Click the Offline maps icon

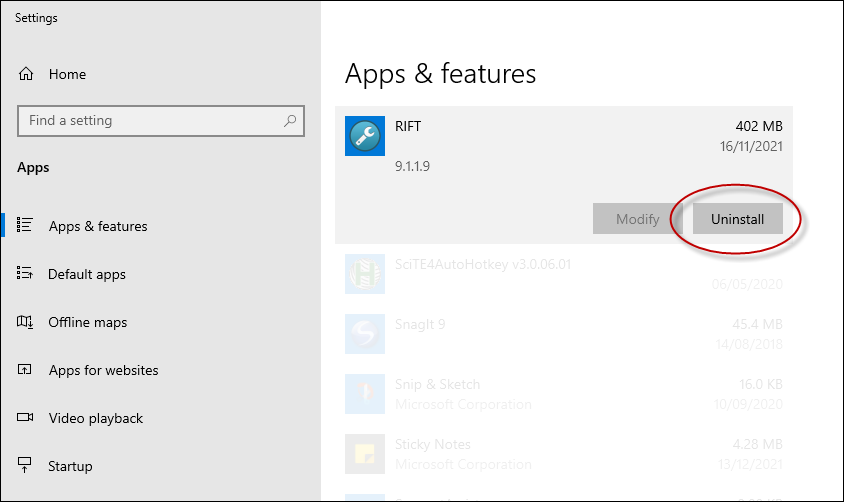point(25,322)
